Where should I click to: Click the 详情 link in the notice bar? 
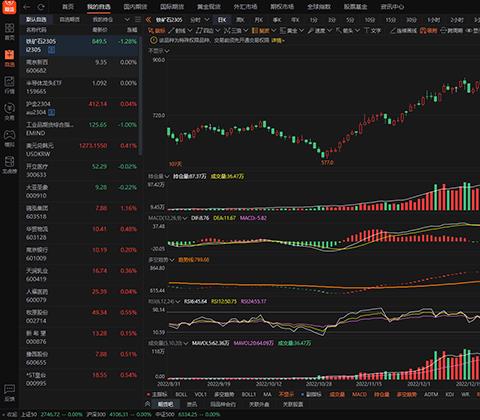pyautogui.click(x=278, y=41)
